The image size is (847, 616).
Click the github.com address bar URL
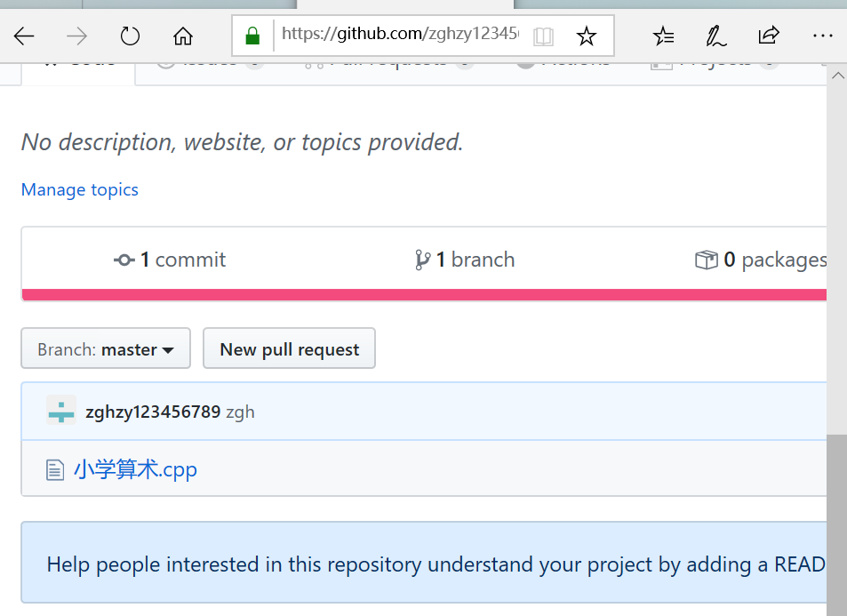click(400, 34)
